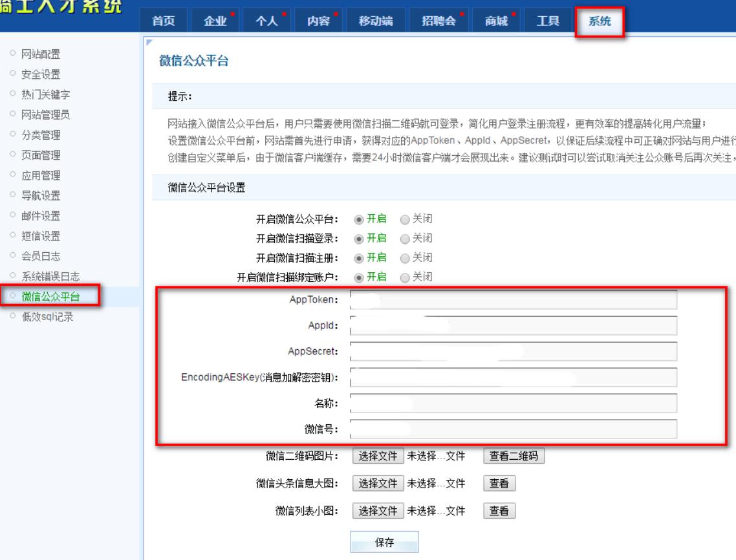736x560 pixels.
Task: Open 网站配置 in the sidebar
Action: (x=43, y=54)
